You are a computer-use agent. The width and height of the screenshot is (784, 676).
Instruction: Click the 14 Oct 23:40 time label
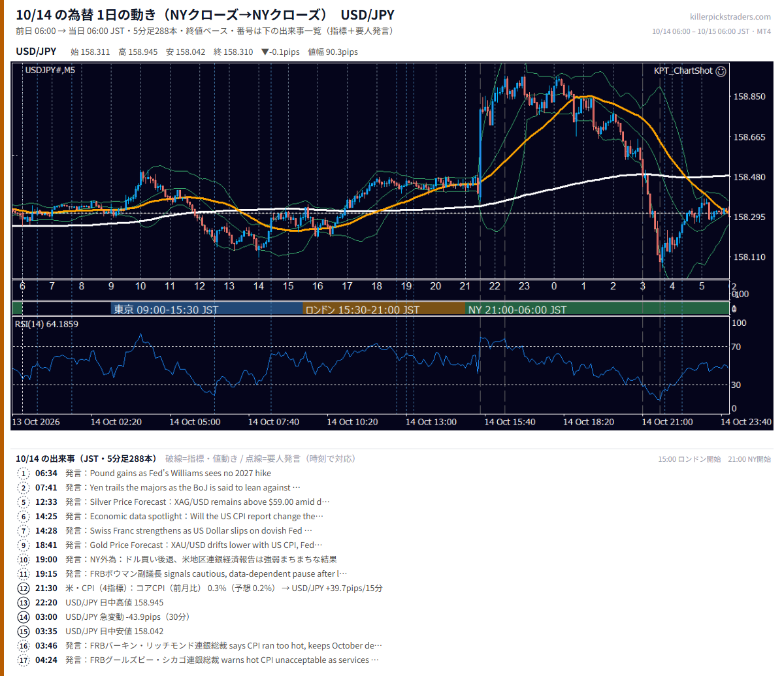tap(746, 422)
